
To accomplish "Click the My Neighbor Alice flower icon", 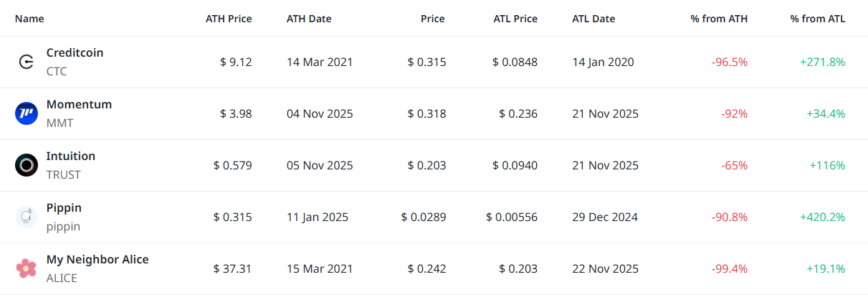I will click(26, 268).
